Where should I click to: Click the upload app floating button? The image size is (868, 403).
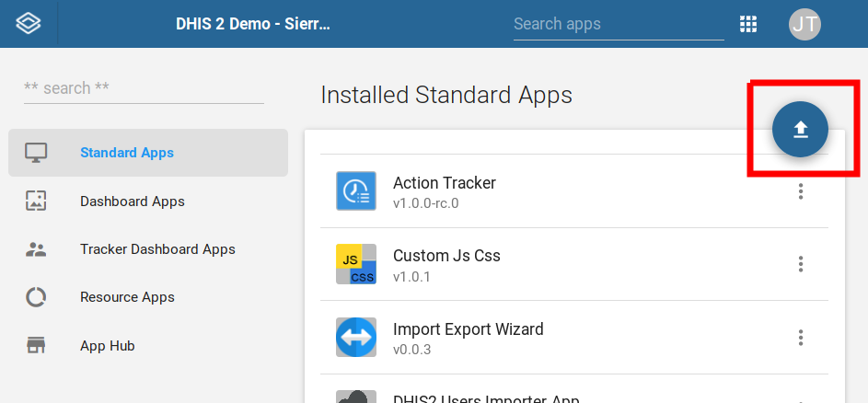point(801,130)
